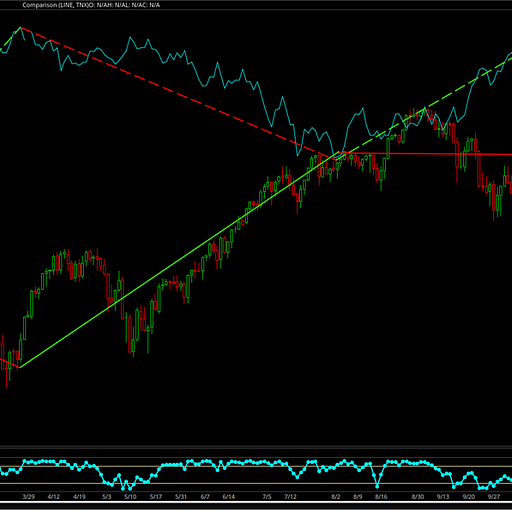The height and width of the screenshot is (512, 512).
Task: Click the 9/20 date label
Action: pos(469,497)
